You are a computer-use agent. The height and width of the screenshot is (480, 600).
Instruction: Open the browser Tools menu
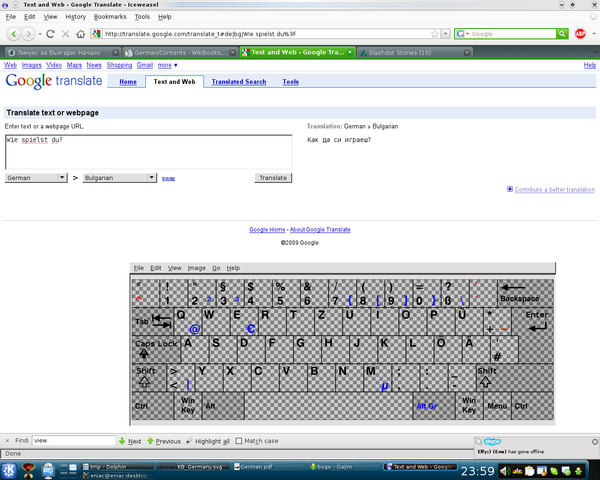click(142, 17)
